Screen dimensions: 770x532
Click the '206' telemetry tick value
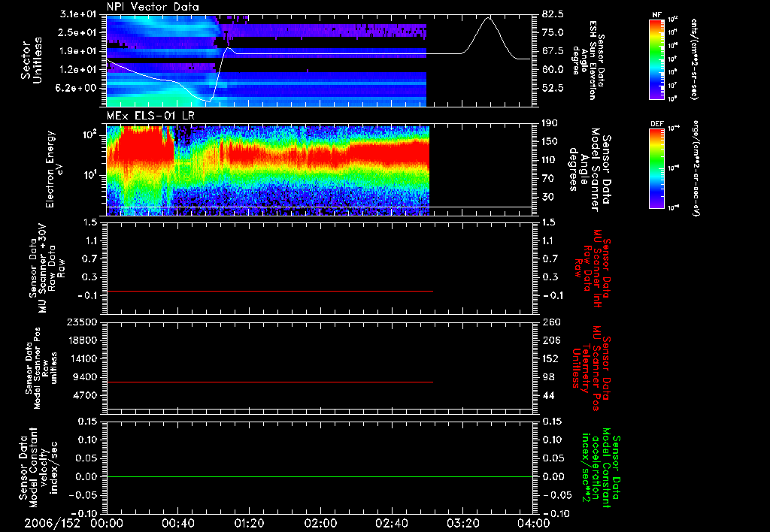(x=550, y=340)
